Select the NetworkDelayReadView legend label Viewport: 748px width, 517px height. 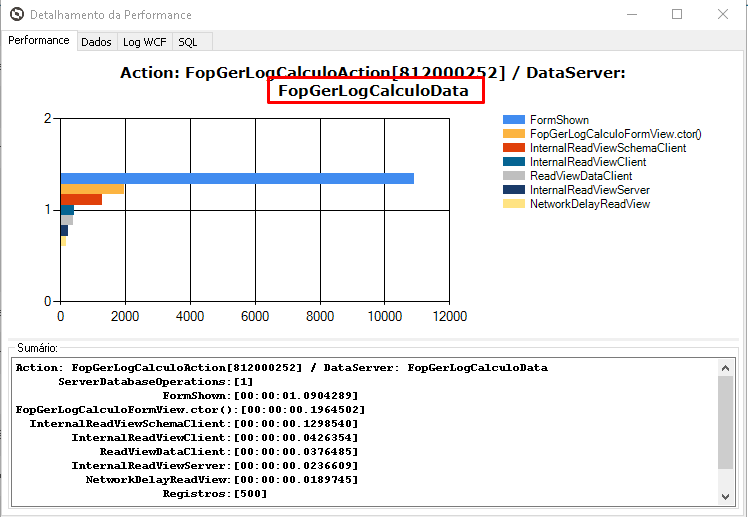pos(590,204)
